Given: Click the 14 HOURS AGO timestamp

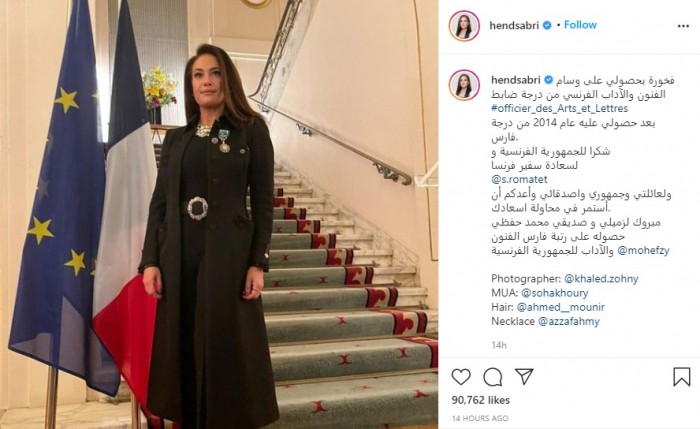Looking at the screenshot, I should click(x=480, y=418).
